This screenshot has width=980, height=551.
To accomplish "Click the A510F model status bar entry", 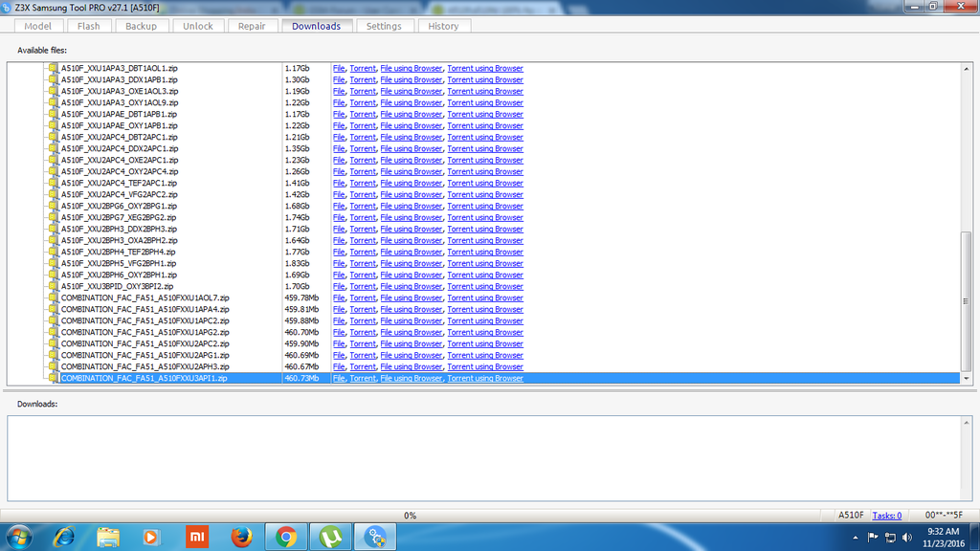I will [851, 516].
